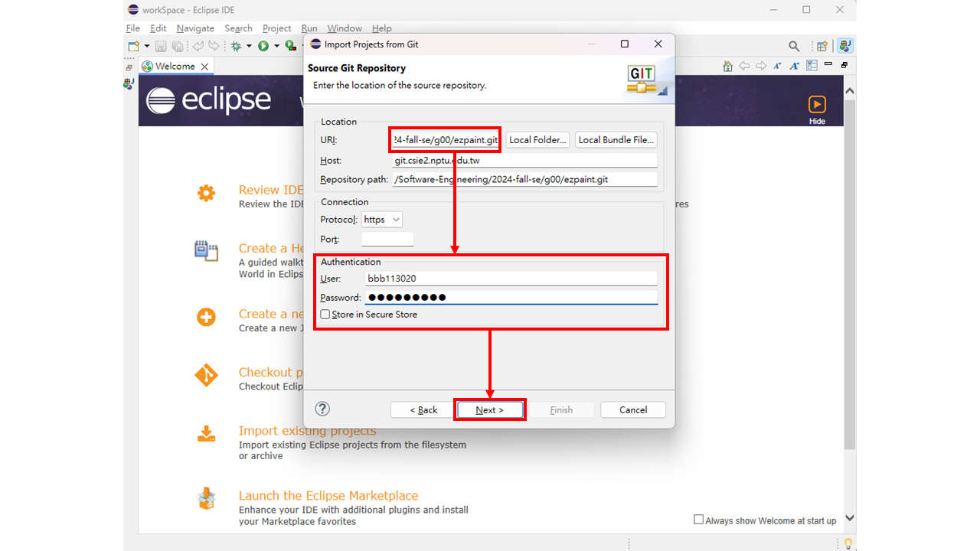The width and height of the screenshot is (980, 551).
Task: Click the Local Folder... button
Action: [537, 140]
